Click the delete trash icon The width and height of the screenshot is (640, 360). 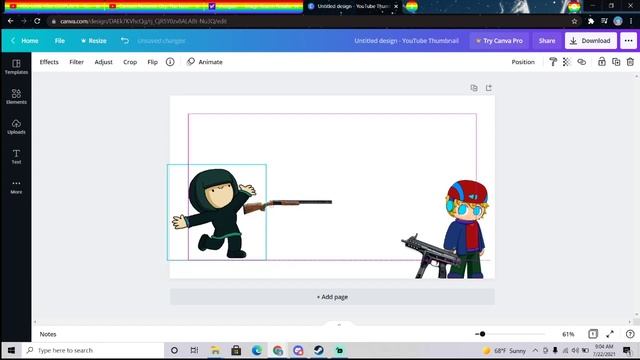coord(630,62)
